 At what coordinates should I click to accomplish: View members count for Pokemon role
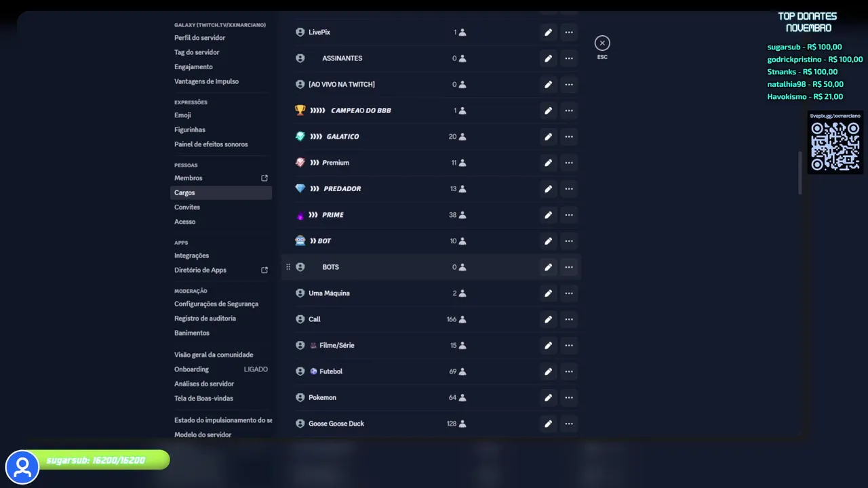point(458,398)
